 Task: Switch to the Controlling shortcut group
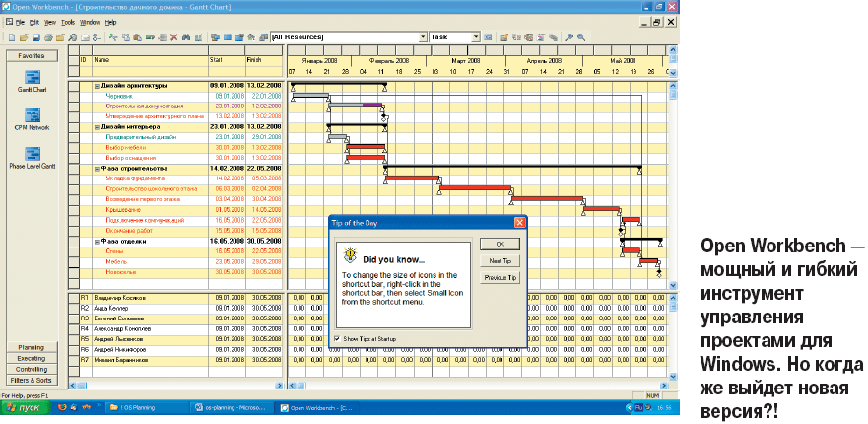click(x=32, y=369)
